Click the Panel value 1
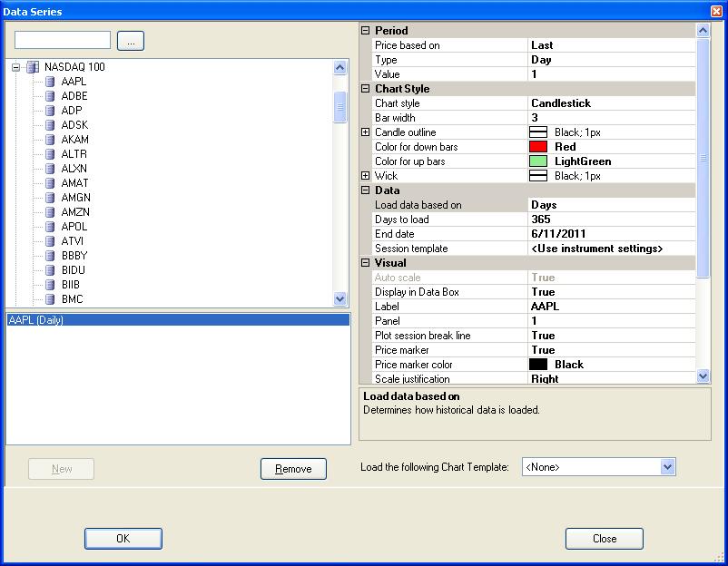Image resolution: width=728 pixels, height=566 pixels. (612, 321)
